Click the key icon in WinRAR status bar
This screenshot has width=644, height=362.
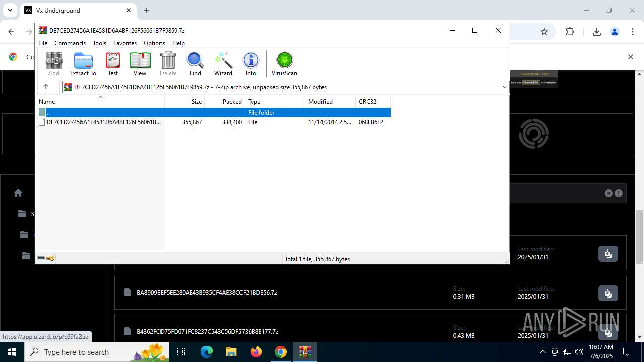click(50, 258)
